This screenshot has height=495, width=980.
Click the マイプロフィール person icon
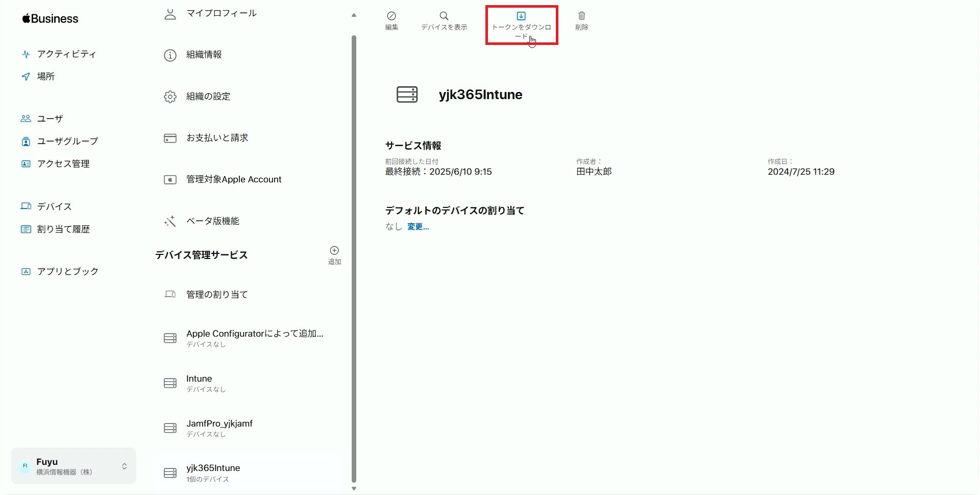170,14
